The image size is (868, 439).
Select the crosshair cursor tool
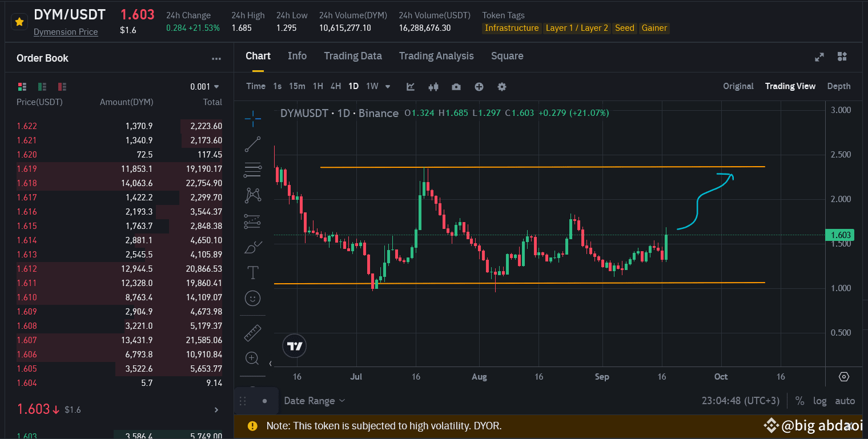click(x=253, y=120)
